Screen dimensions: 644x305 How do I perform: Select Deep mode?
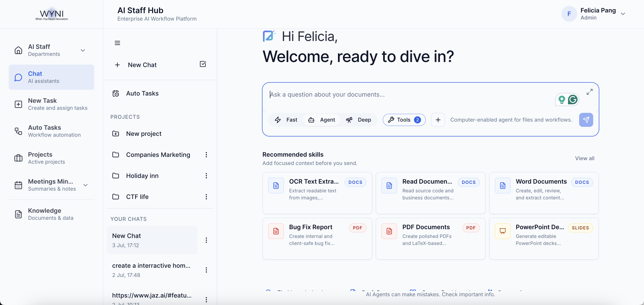tap(359, 120)
